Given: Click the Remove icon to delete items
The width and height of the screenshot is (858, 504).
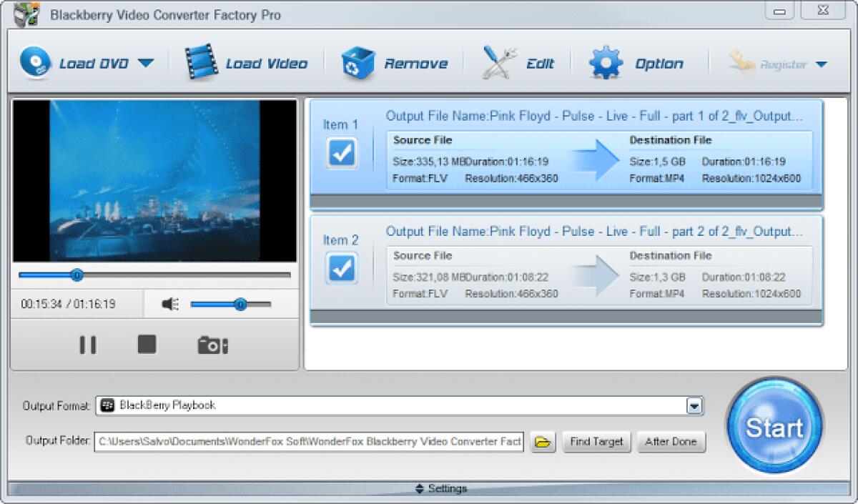Looking at the screenshot, I should point(357,62).
